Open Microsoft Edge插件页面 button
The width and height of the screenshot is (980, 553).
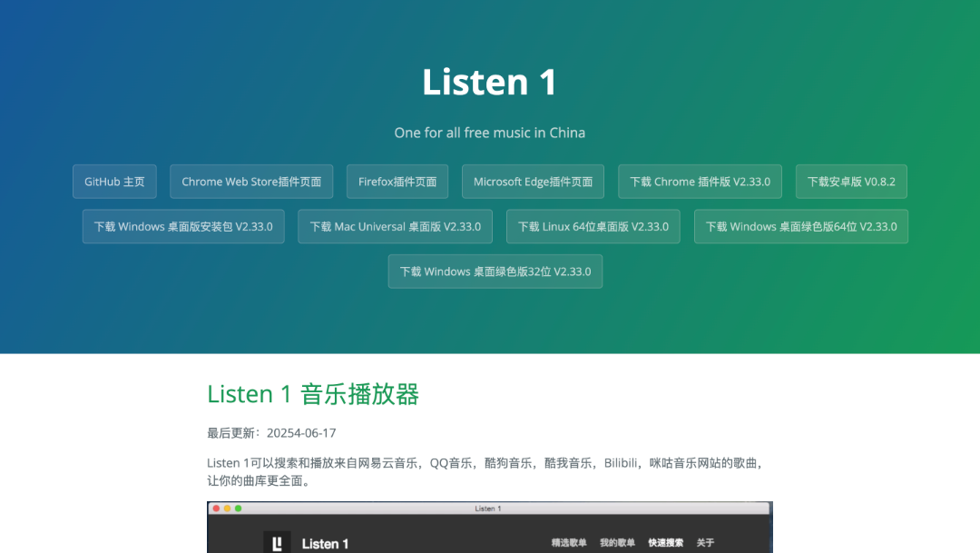point(534,182)
